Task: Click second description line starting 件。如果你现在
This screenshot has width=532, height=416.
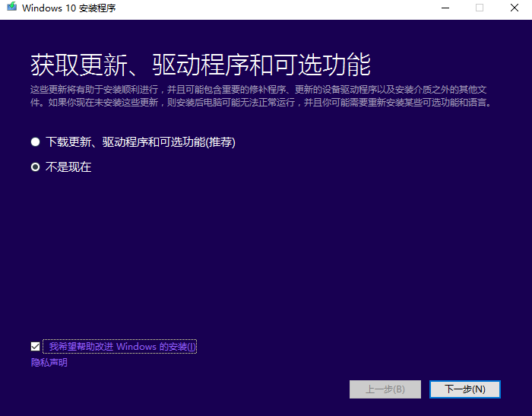Action: (258, 101)
